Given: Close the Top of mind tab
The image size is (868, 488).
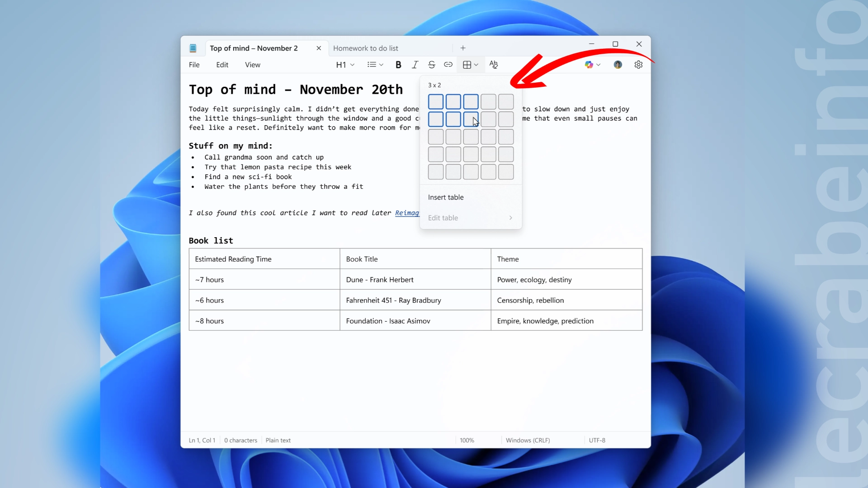Looking at the screenshot, I should click(x=319, y=48).
